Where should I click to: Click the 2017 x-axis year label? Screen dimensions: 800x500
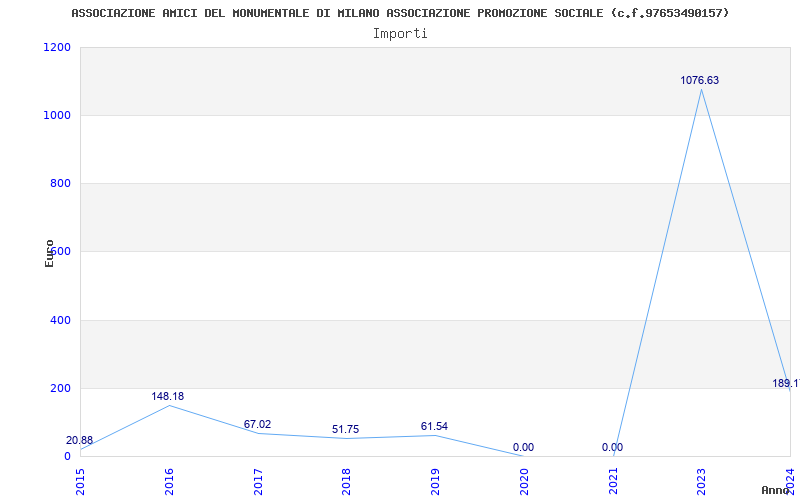(x=258, y=481)
